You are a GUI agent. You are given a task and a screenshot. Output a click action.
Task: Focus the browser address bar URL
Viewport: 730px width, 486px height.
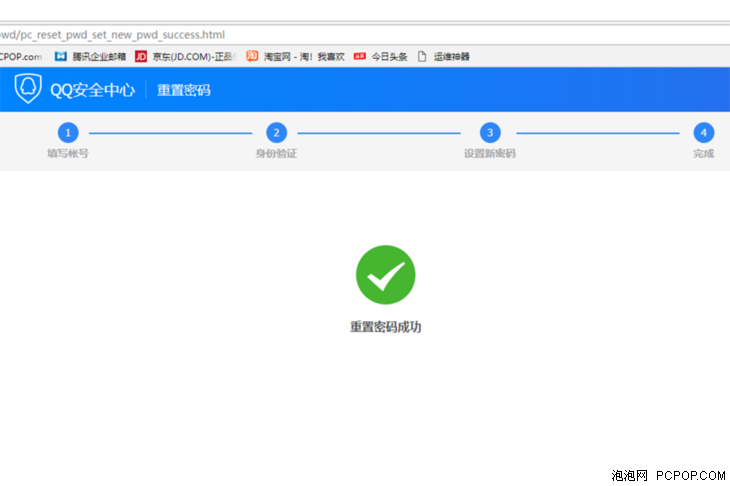[x=300, y=35]
